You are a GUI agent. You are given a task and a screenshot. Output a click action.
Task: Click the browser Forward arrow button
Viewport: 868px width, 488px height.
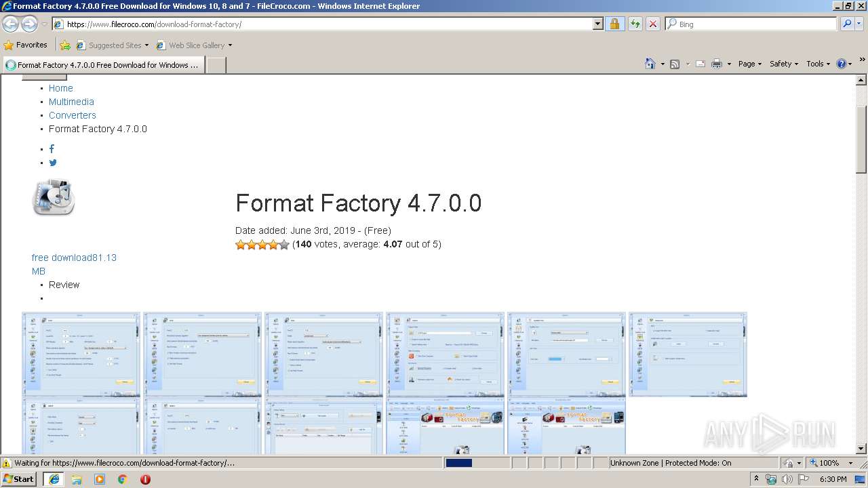(x=29, y=24)
